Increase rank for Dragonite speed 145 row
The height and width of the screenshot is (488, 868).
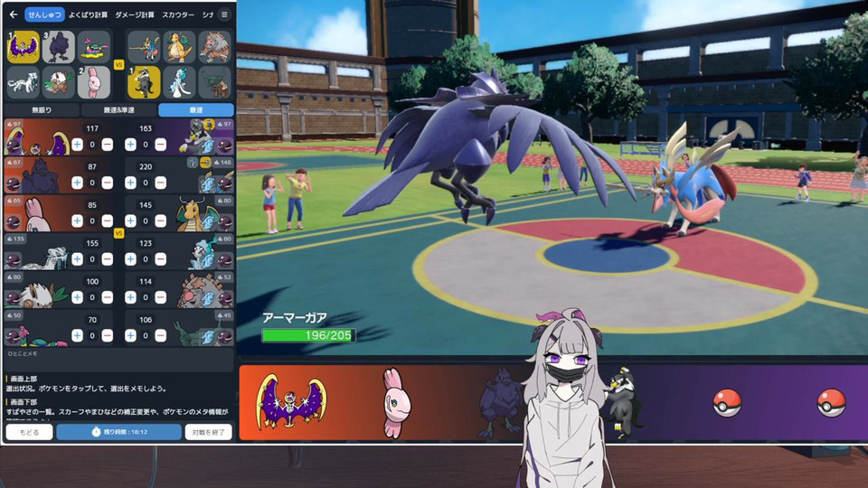(x=130, y=221)
